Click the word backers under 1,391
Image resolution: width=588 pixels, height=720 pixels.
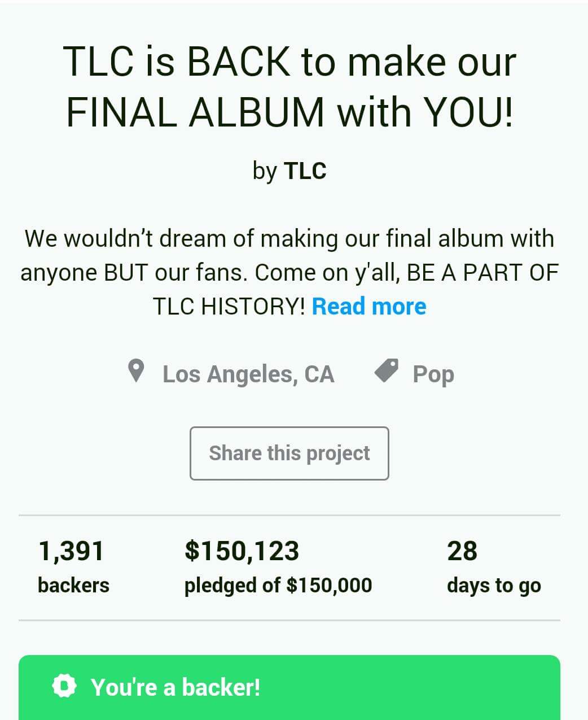[73, 585]
